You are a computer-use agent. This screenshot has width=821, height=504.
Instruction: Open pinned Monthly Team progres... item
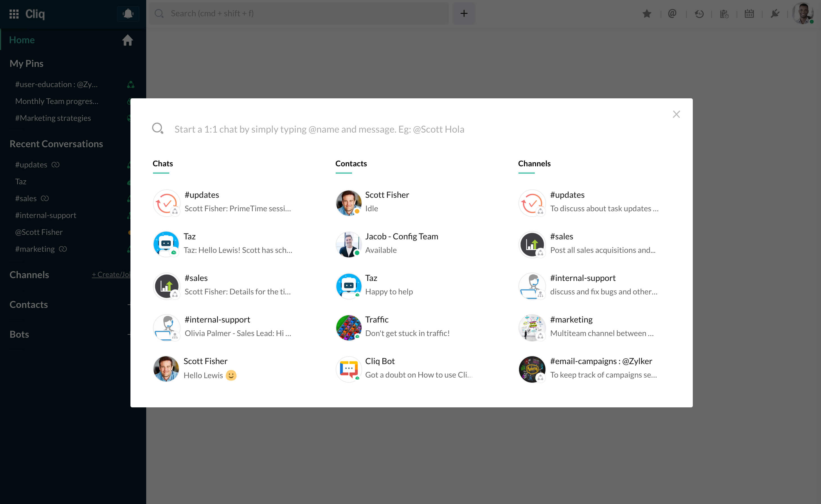pos(57,101)
